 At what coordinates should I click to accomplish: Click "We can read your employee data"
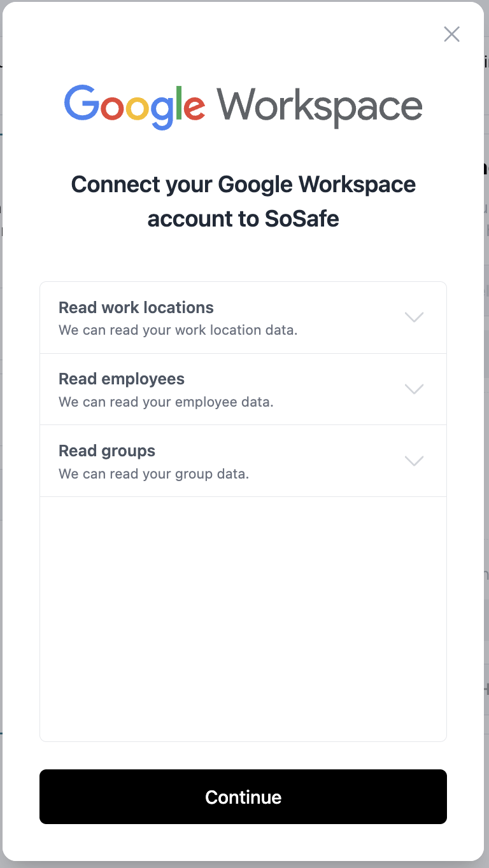[166, 403]
